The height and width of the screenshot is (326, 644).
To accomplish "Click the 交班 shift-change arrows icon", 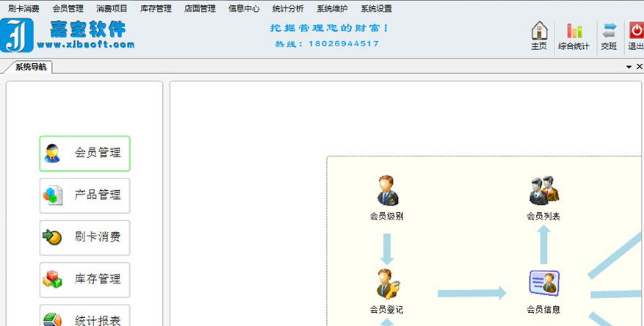I will coord(609,31).
